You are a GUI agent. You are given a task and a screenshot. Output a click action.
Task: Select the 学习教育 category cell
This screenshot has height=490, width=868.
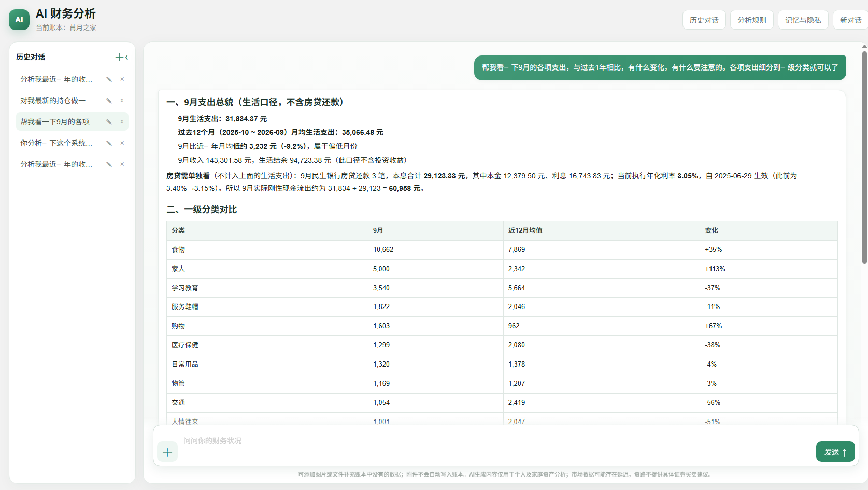[267, 288]
